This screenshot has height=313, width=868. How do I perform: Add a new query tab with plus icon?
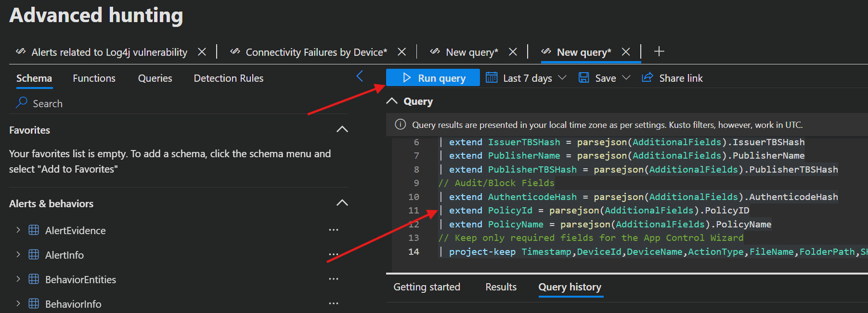click(659, 51)
